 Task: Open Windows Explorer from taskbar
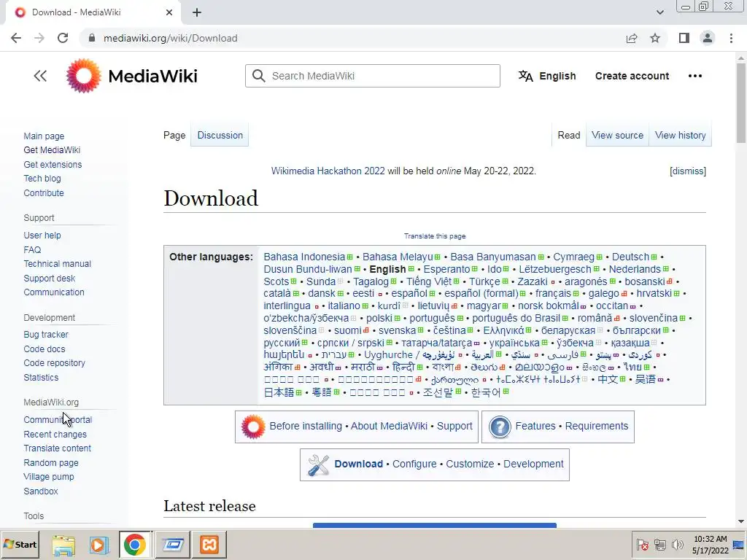tap(63, 545)
